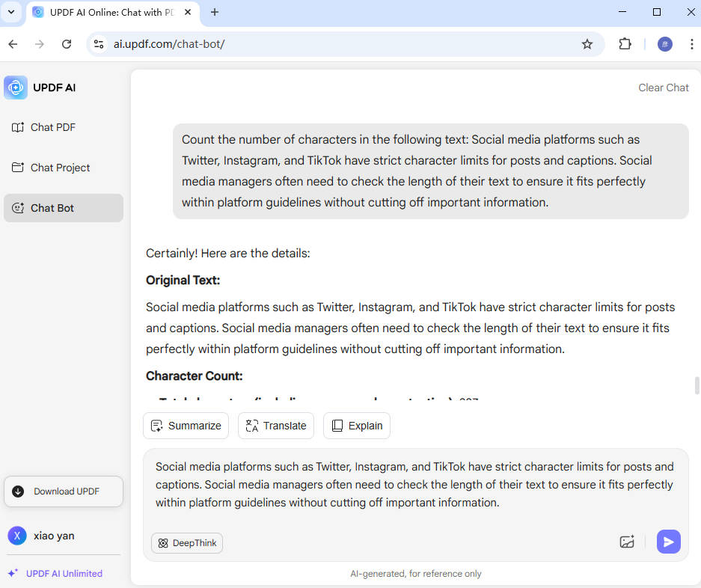This screenshot has height=588, width=701.
Task: Select the UPDF AI Online browser tab
Action: pyautogui.click(x=114, y=13)
